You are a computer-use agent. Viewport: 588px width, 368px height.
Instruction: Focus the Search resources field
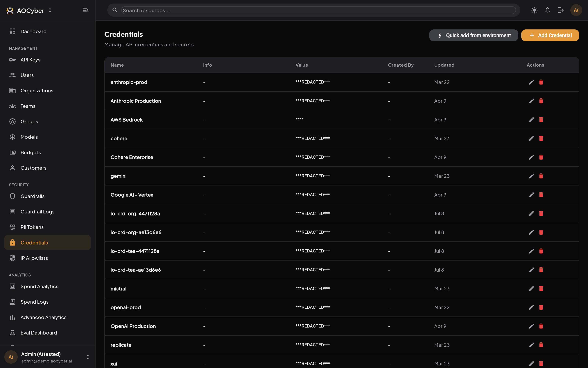click(318, 10)
